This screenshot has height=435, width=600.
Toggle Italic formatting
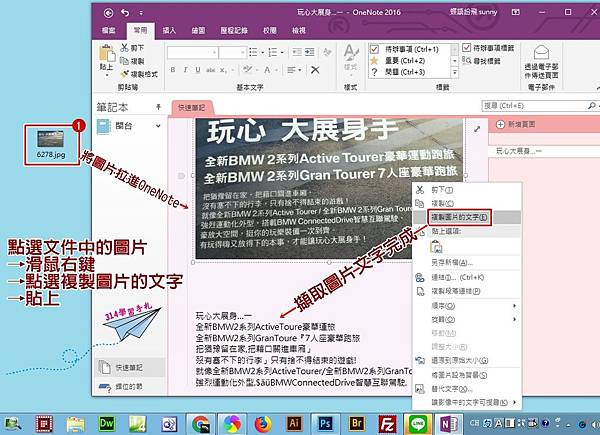(186, 70)
